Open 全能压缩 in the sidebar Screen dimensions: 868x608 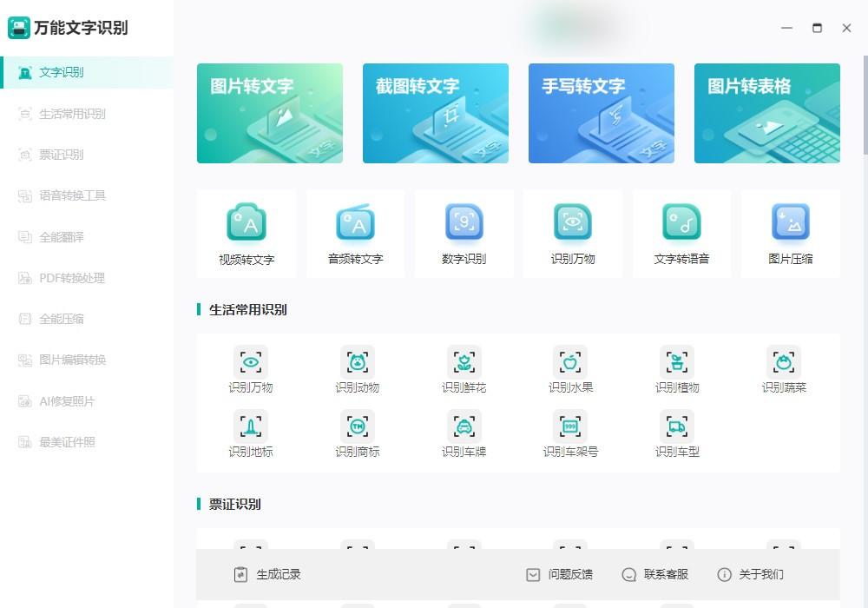tap(87, 319)
